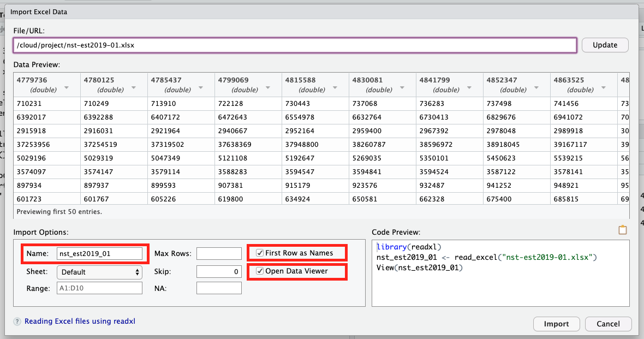
Task: Click the Range field showing A1:D10
Action: 99,288
